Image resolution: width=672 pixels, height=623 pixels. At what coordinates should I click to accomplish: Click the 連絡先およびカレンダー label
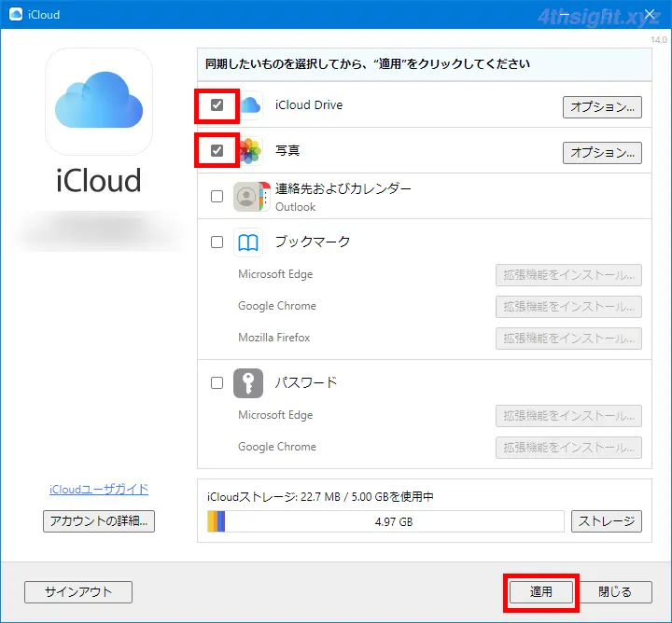click(343, 188)
